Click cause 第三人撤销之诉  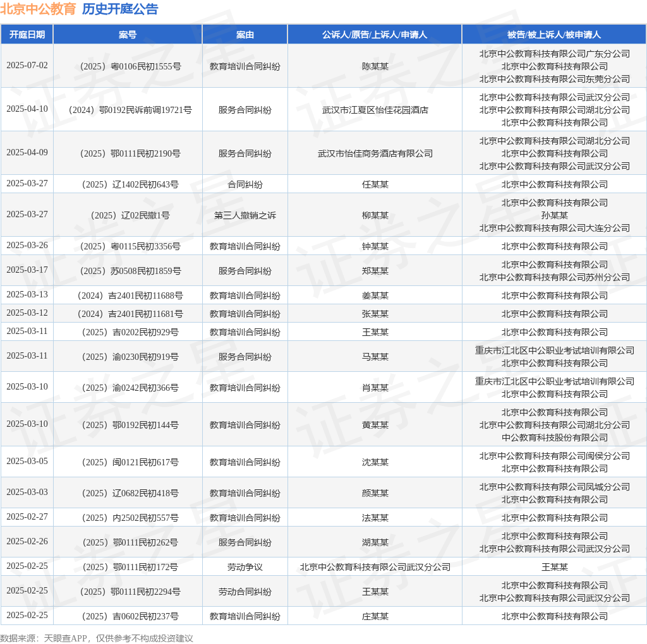(245, 216)
